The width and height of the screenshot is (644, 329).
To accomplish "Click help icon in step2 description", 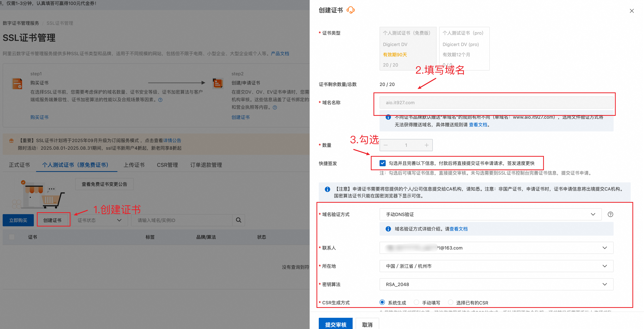I will point(275,108).
